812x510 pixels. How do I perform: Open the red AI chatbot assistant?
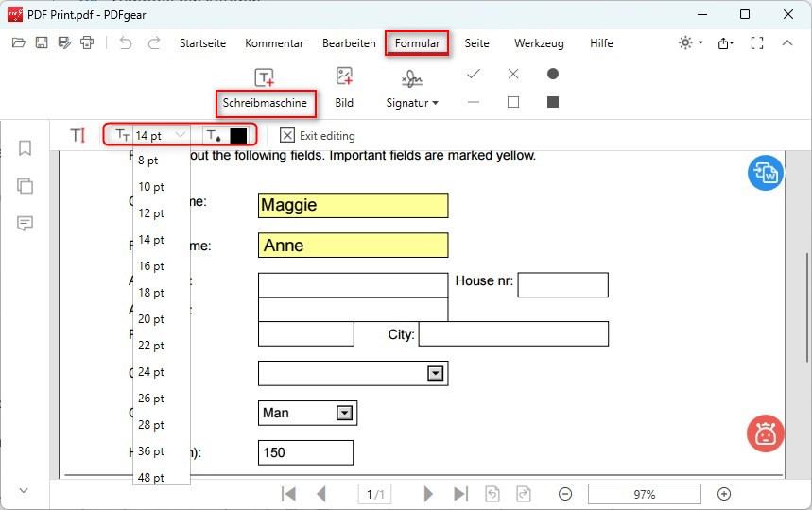click(765, 433)
